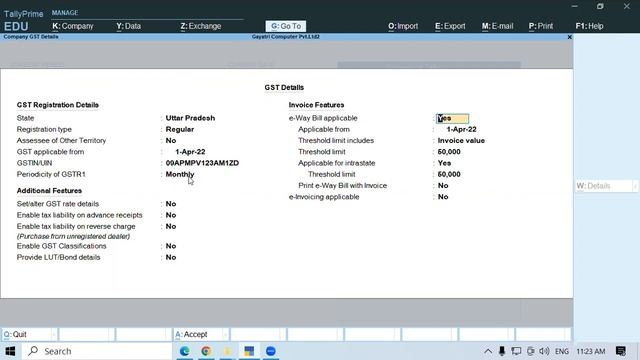Open the TallyPrime taskbar icon
Viewport: 640px width, 360px height.
(249, 351)
